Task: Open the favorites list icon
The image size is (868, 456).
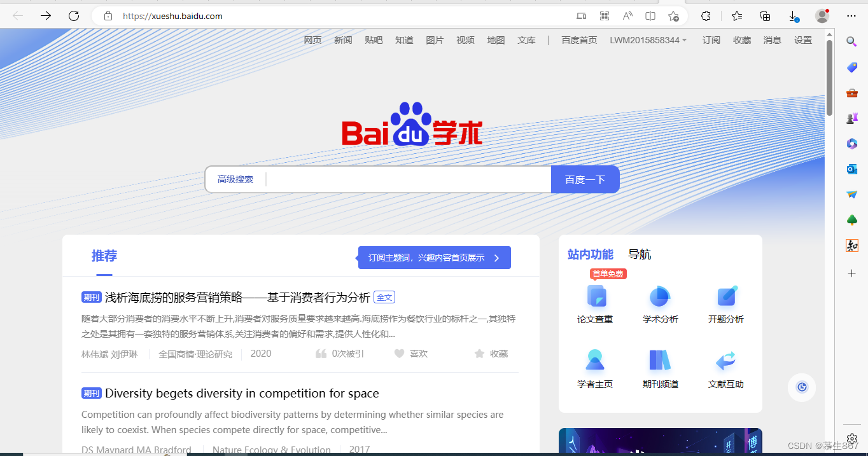Action: tap(737, 16)
